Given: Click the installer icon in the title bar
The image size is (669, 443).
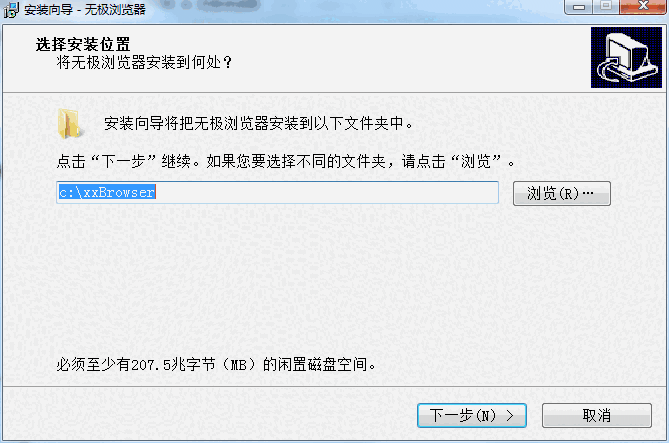Looking at the screenshot, I should tap(11, 9).
